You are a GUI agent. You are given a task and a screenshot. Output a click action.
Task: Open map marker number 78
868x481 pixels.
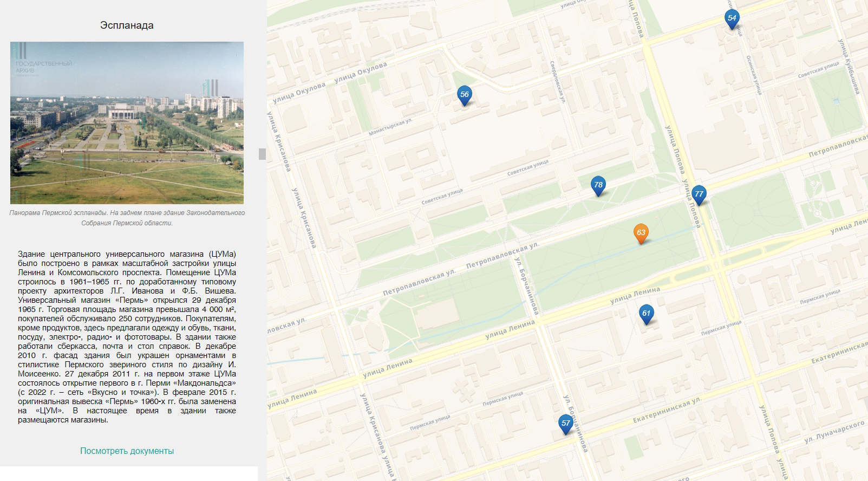tap(598, 186)
